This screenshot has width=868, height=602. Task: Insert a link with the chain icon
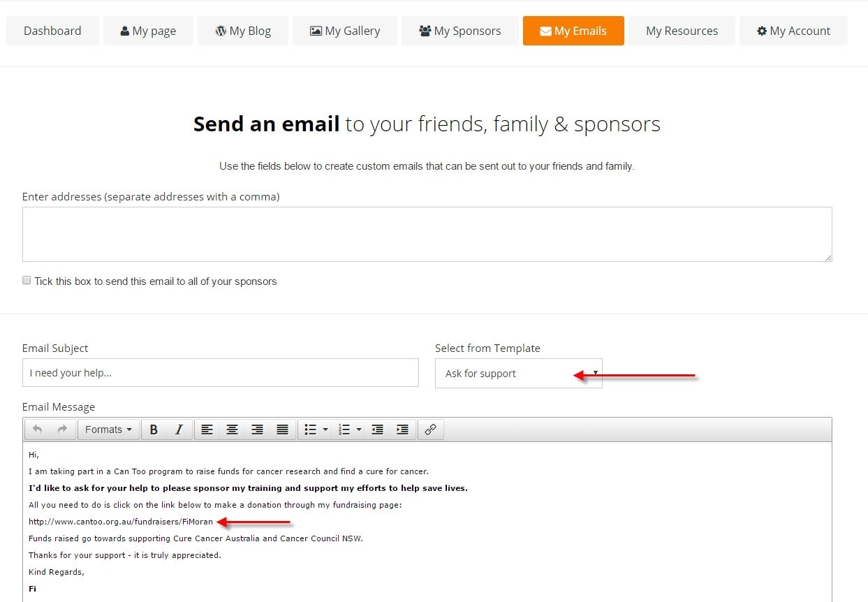(430, 430)
